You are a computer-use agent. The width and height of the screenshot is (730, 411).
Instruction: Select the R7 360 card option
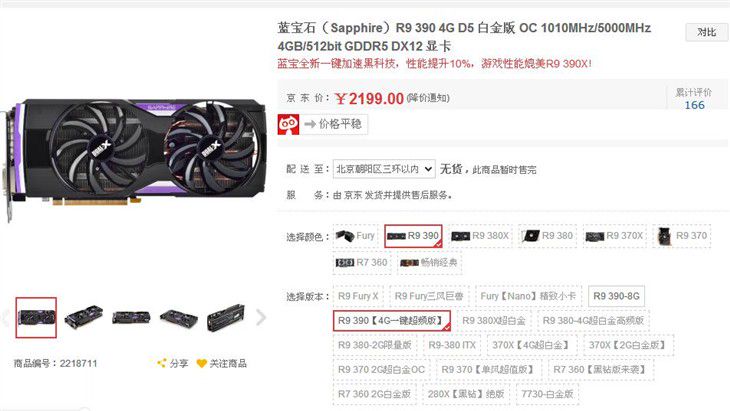(361, 263)
